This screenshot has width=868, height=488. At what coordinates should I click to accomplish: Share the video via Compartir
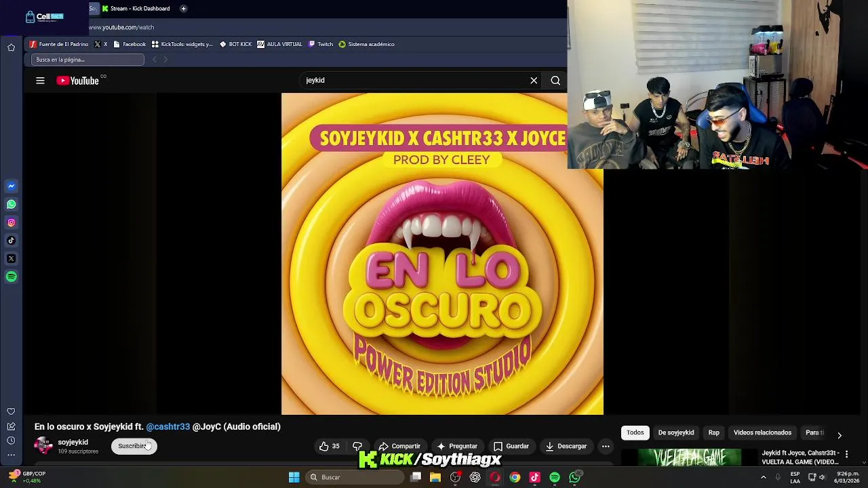399,446
